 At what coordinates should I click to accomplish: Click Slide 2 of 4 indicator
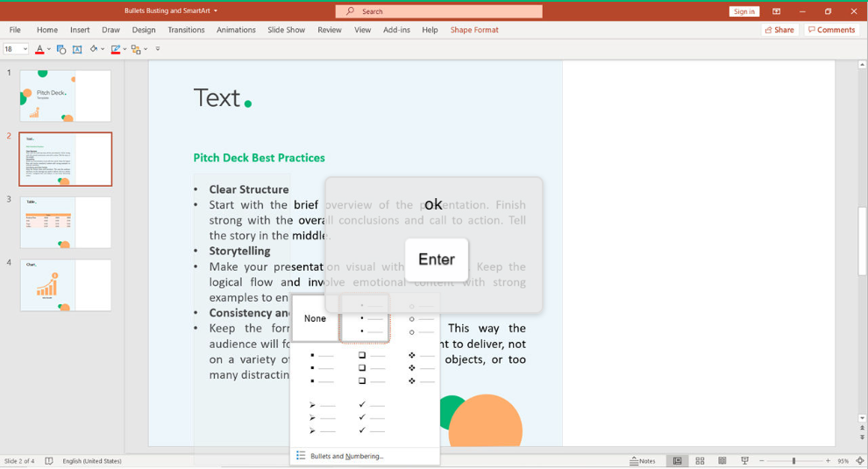point(19,461)
